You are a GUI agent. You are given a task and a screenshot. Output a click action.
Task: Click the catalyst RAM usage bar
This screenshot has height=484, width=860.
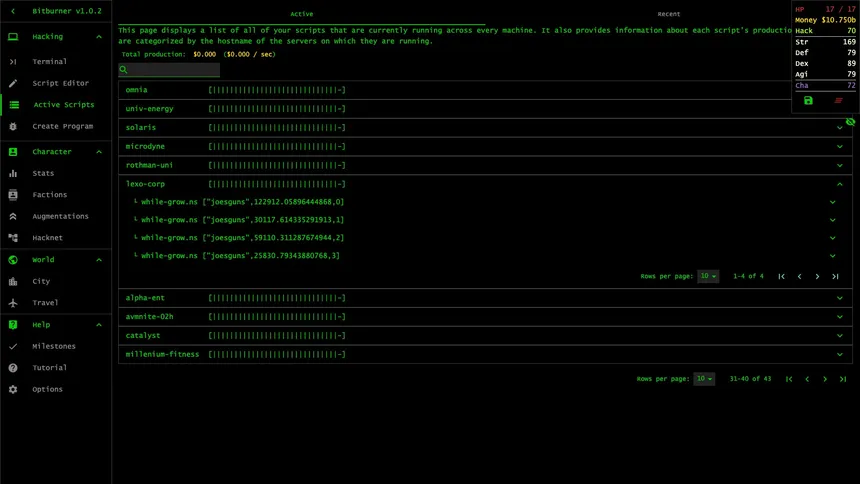277,336
